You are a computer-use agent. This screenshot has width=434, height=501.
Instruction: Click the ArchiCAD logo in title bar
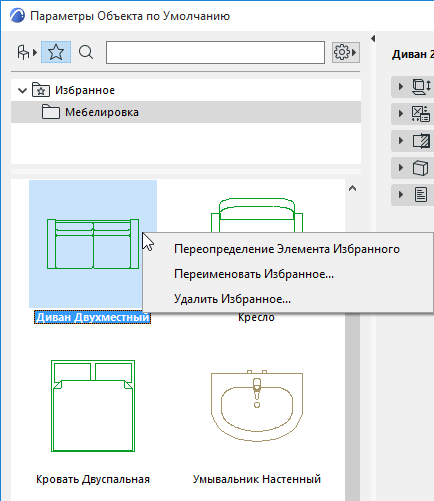click(x=17, y=16)
